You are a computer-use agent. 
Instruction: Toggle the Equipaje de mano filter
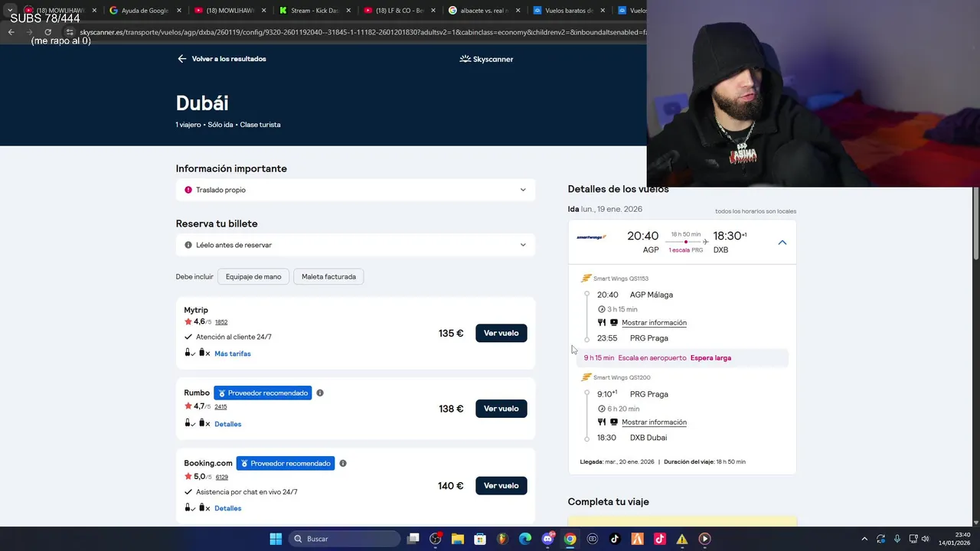[253, 276]
